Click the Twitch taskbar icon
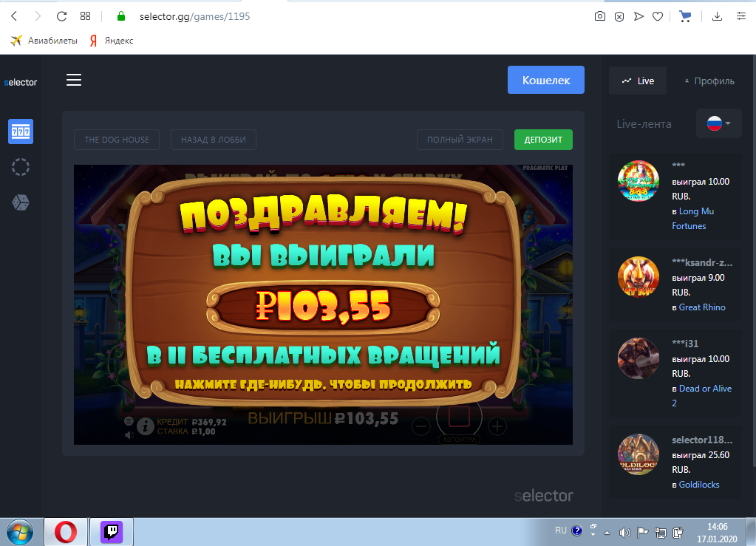Screen dimensions: 756x546 112,532
